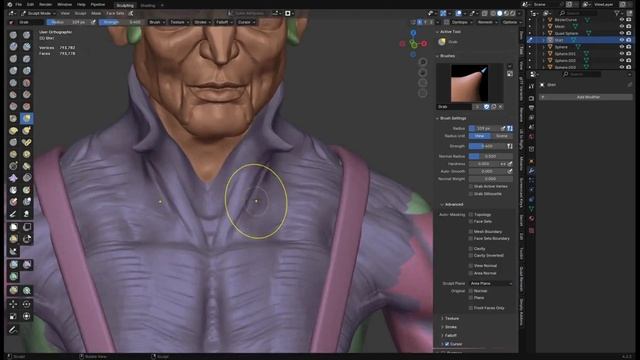Open the Render properties tab icon
640x360 pixels.
531,98
